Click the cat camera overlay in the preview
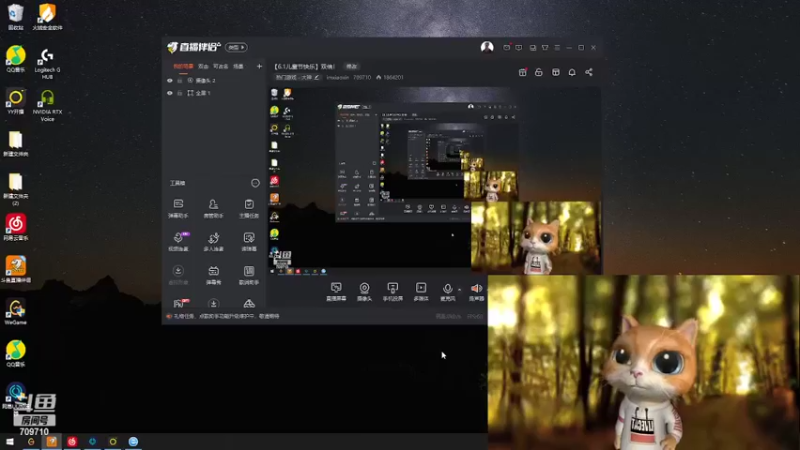 [x=536, y=237]
